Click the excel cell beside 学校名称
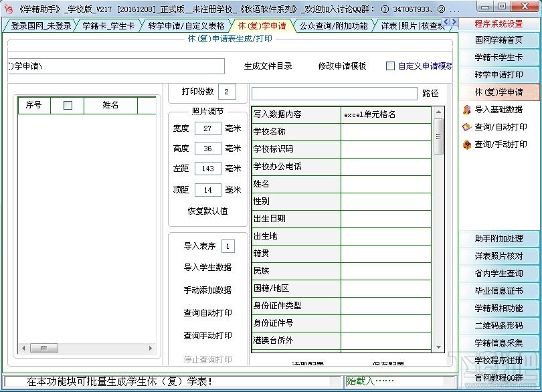Viewport: 542px width, 392px height. click(386, 132)
